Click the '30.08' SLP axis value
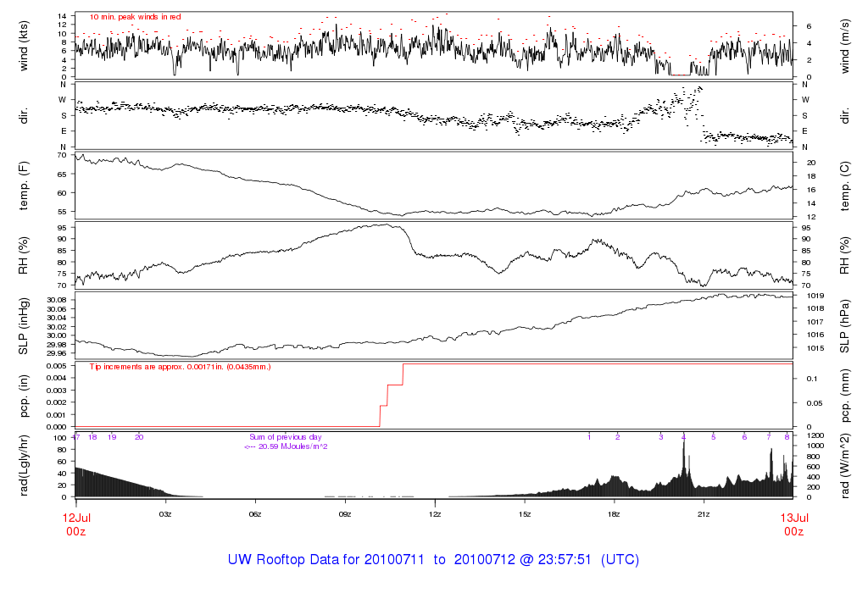This screenshot has height=593, width=868. tap(57, 299)
